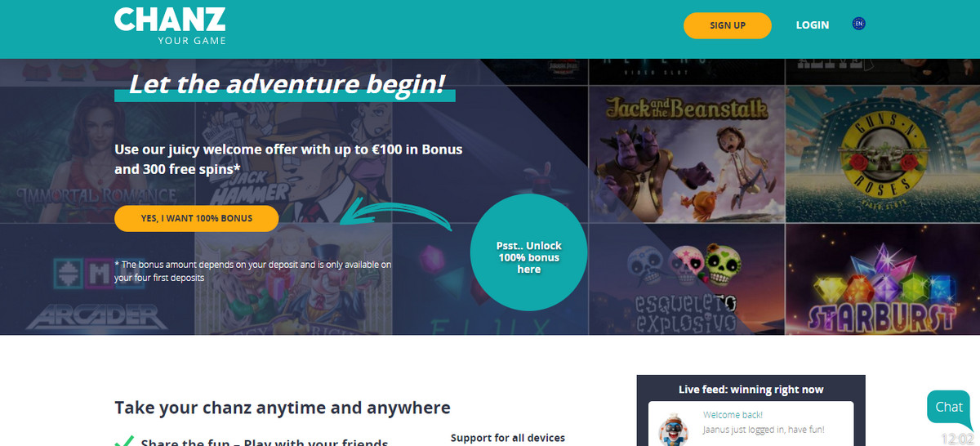Open the Chat widget
Screen dimensions: 980x446
[949, 407]
